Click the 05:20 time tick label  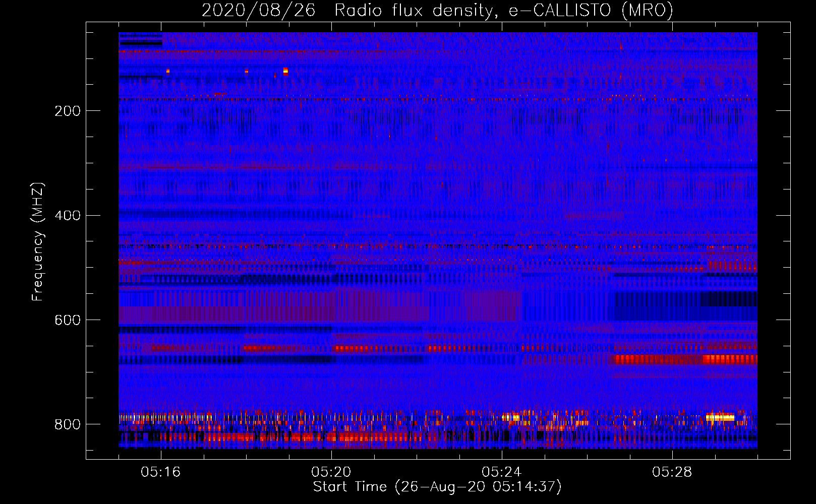click(331, 472)
